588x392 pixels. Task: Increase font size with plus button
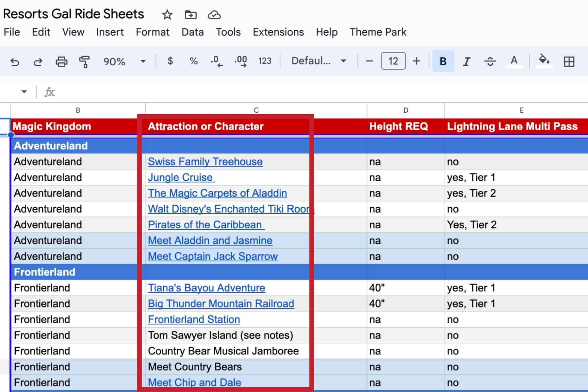click(x=416, y=61)
